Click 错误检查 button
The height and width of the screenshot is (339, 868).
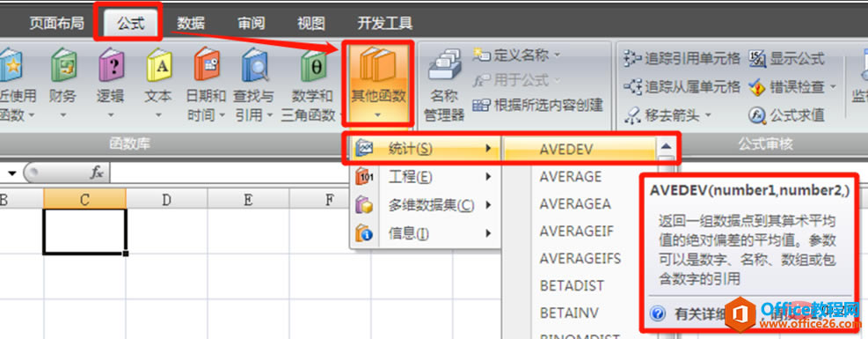click(786, 86)
